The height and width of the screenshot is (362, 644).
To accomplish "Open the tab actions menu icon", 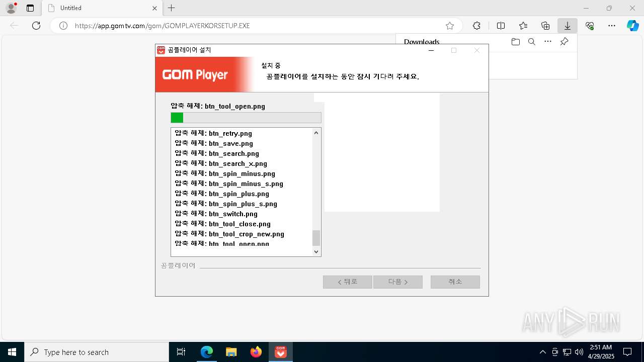I will coord(30,8).
